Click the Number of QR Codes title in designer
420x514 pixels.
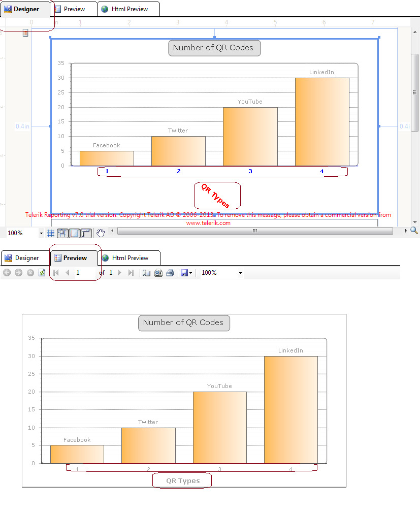pyautogui.click(x=214, y=48)
